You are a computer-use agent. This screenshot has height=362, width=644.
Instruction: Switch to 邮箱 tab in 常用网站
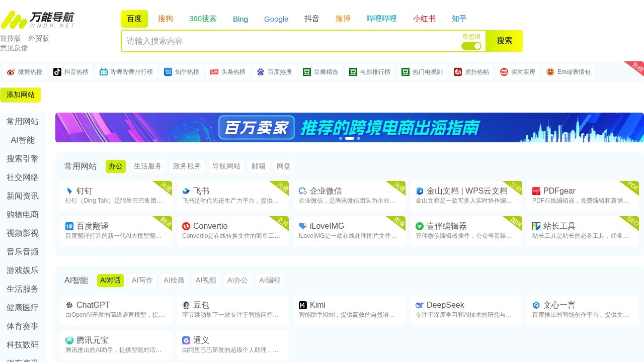click(x=259, y=166)
